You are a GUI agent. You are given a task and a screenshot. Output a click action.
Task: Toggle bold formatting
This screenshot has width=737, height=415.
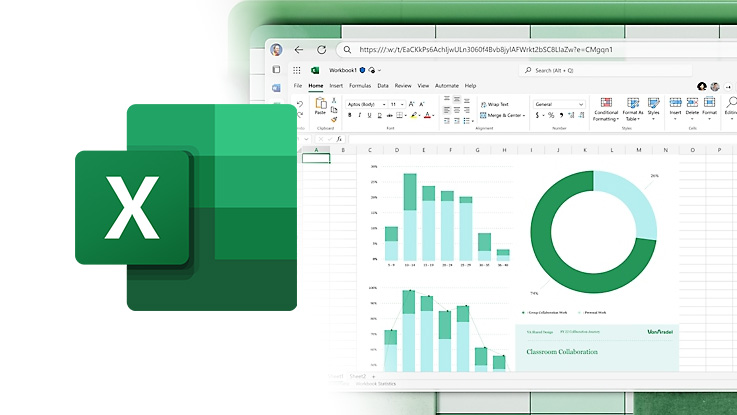click(x=349, y=115)
